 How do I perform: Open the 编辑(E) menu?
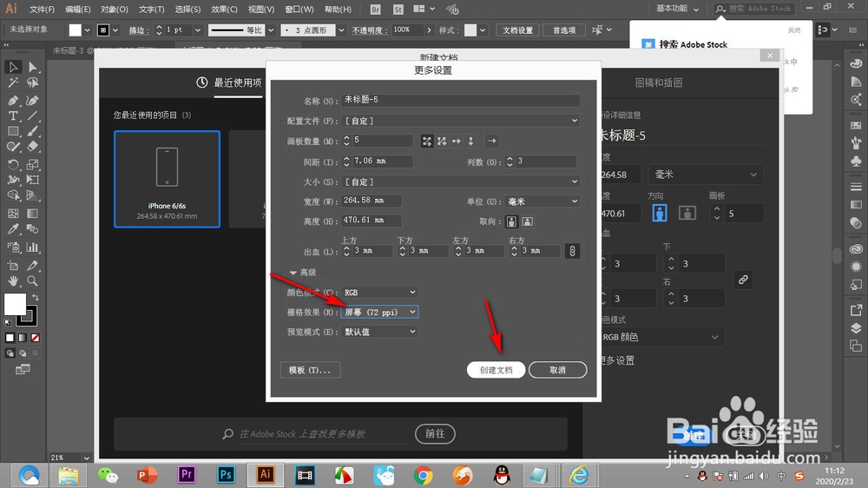[77, 10]
